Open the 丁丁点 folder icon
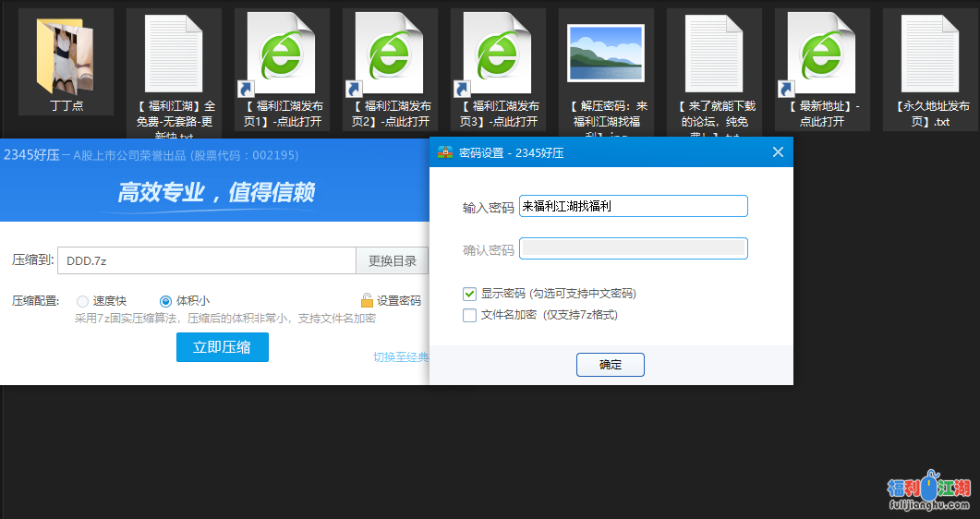This screenshot has width=980, height=519. pyautogui.click(x=66, y=55)
